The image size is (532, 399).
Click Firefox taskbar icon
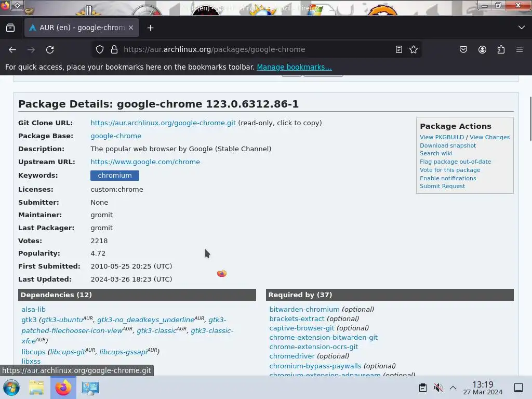63,388
